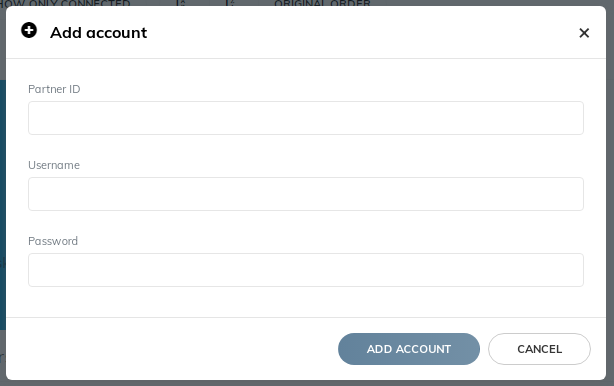Click the teal sidebar strip at left edge
Image resolution: width=614 pixels, height=386 pixels.
[3, 205]
